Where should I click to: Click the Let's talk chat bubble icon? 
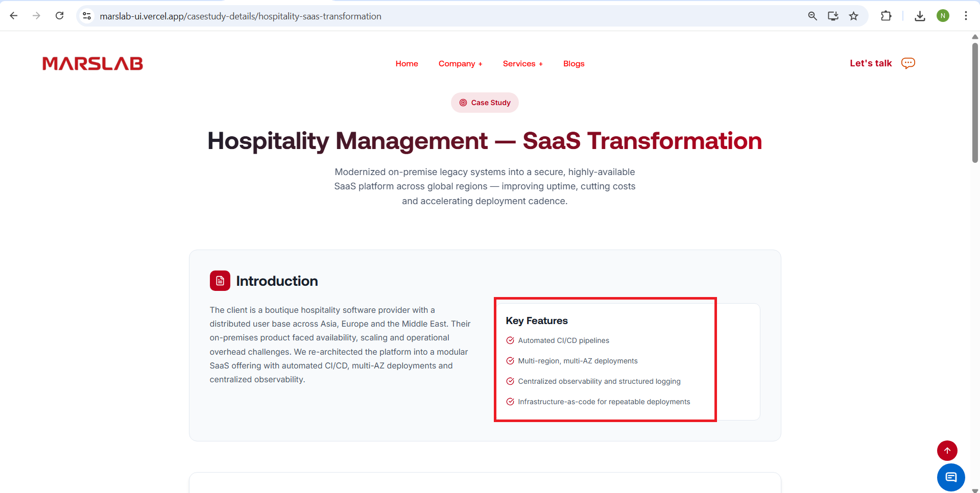908,63
